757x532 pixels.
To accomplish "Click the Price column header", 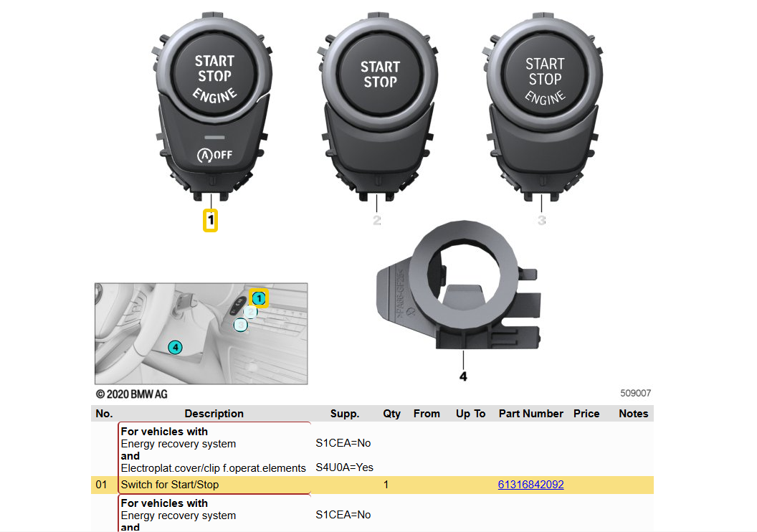I will [586, 414].
